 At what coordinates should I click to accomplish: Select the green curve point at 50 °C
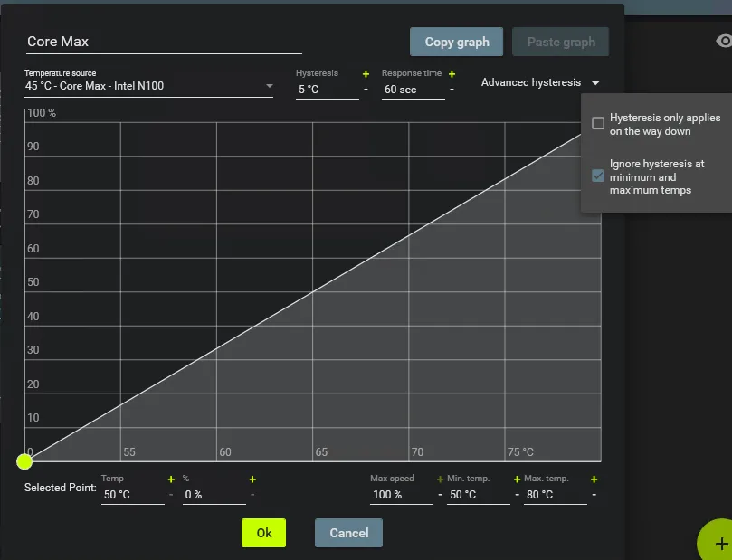coord(24,461)
